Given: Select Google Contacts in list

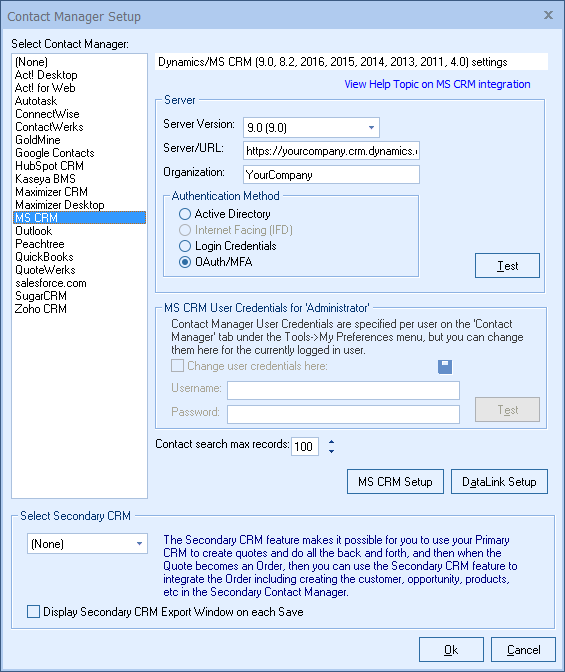Looking at the screenshot, I should point(79,153).
